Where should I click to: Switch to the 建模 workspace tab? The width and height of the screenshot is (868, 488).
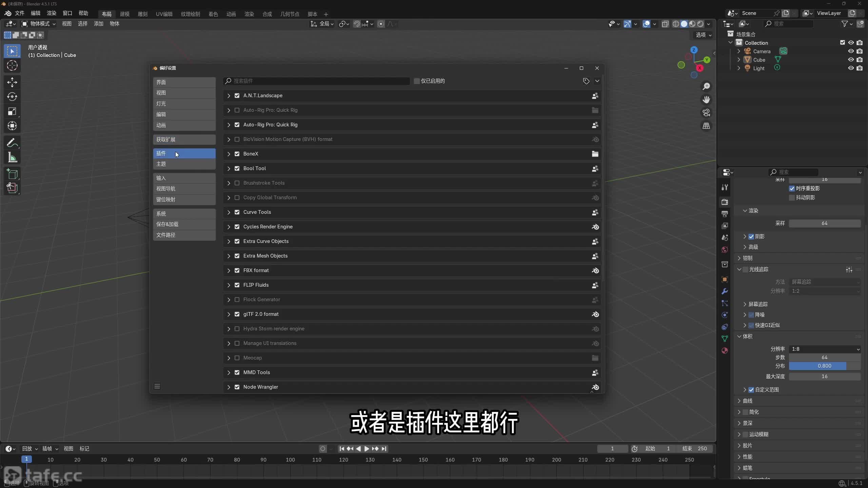[125, 14]
